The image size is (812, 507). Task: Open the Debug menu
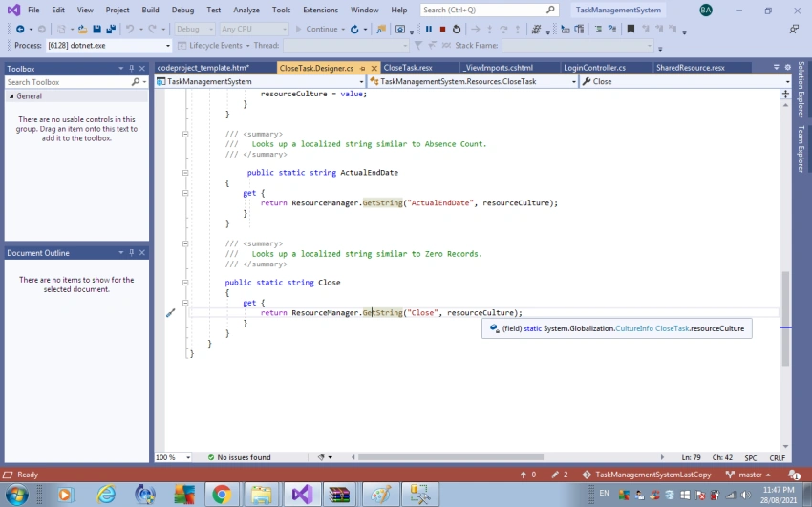tap(182, 10)
